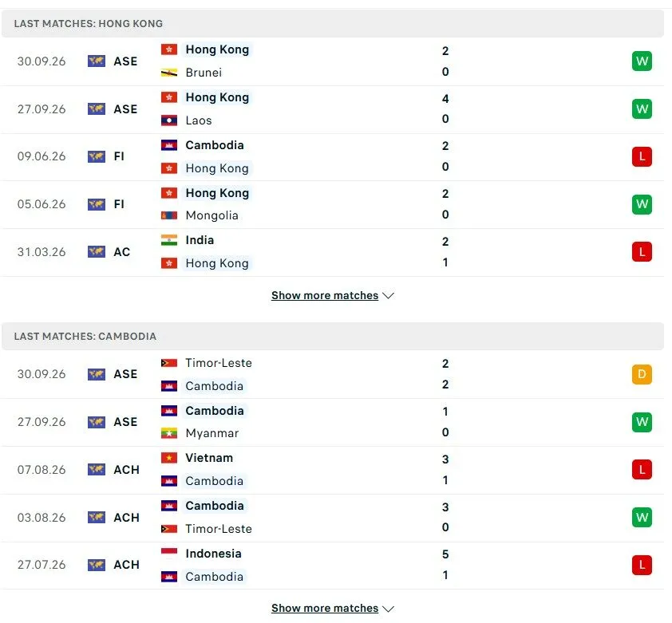Click the green W badge for Hong Kong vs Brunei

[x=642, y=61]
